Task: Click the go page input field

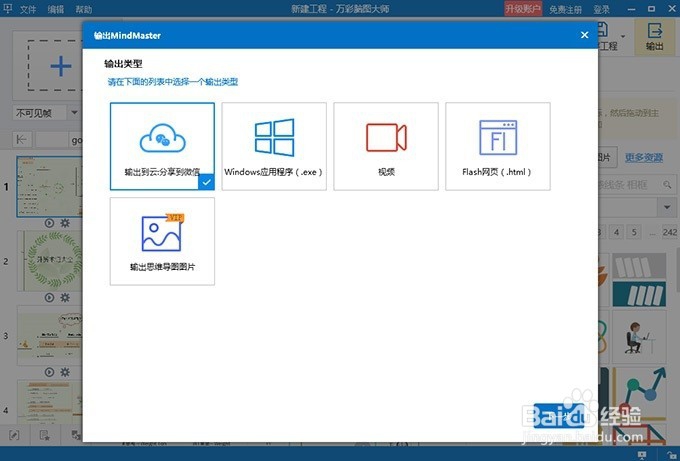Action: click(x=52, y=140)
